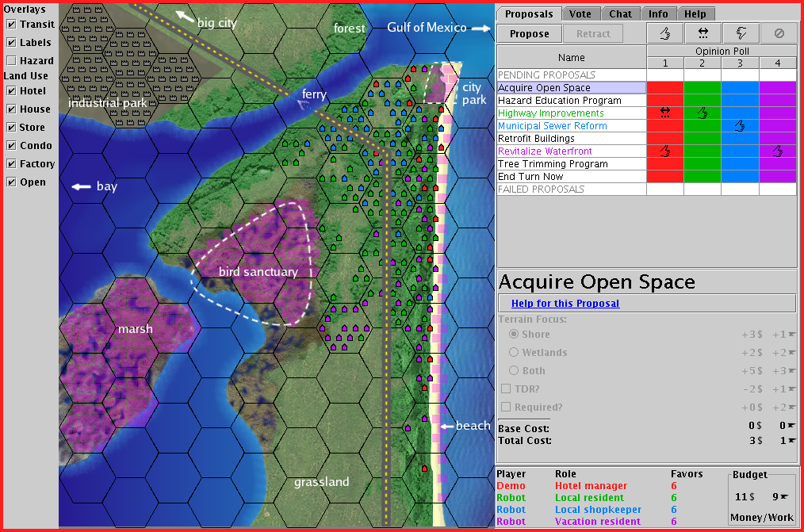Click purple thumbs-up cell in Revitalize Waterfront row

click(778, 151)
